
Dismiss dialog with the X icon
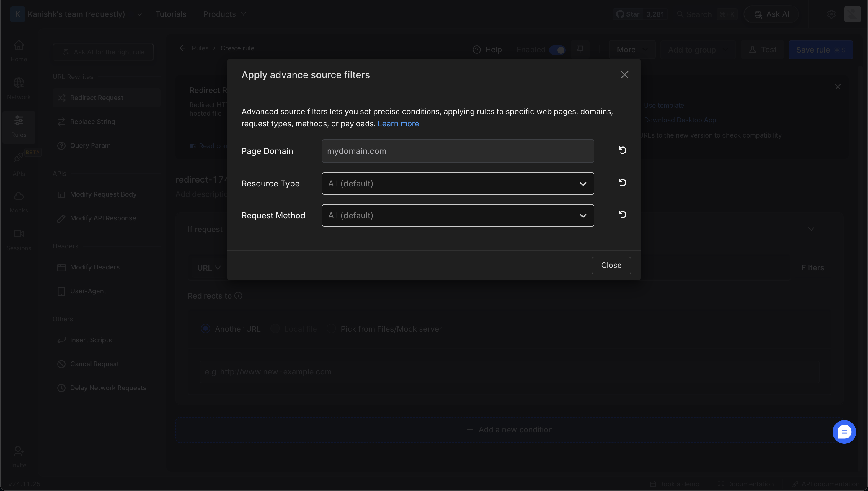pyautogui.click(x=624, y=75)
